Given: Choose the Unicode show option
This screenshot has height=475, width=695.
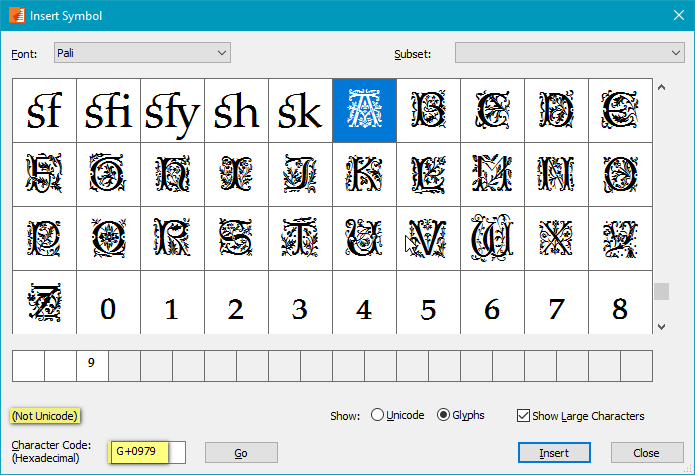Looking at the screenshot, I should [x=398, y=415].
